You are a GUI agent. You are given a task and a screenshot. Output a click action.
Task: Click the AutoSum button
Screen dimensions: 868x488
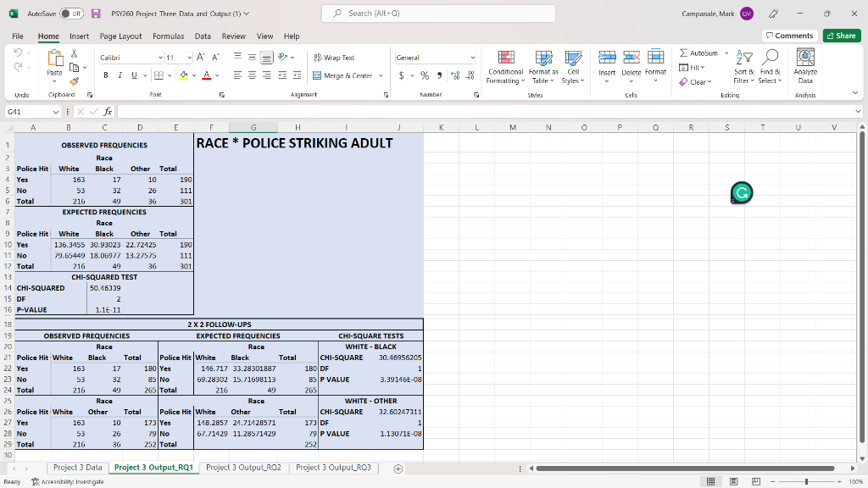[698, 53]
